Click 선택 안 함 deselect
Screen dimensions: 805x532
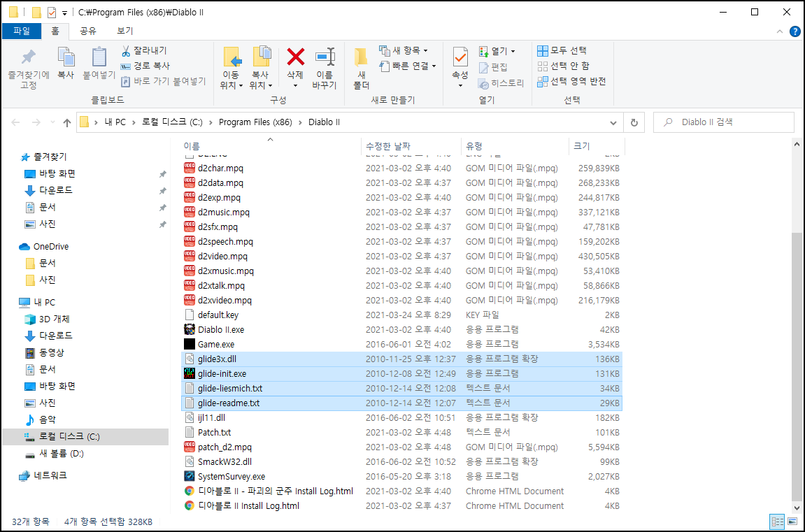click(563, 66)
